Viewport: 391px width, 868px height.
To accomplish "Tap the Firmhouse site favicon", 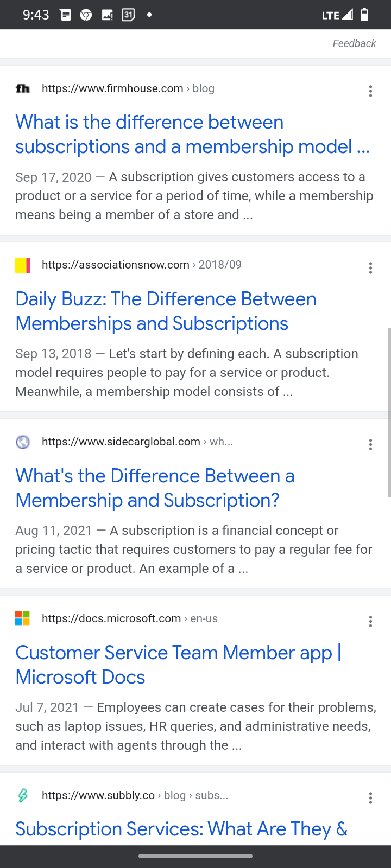I will click(23, 88).
